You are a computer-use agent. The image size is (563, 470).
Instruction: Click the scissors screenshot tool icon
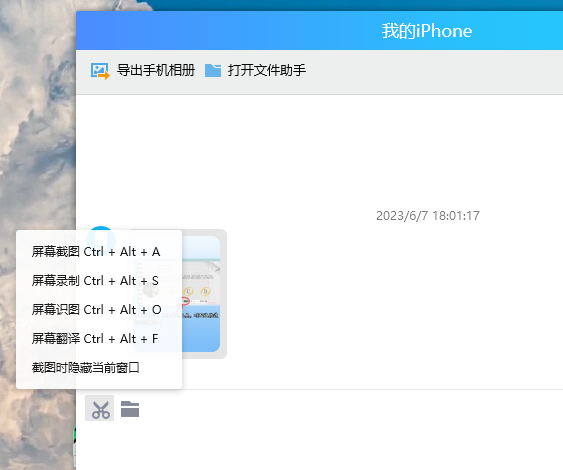pos(100,409)
